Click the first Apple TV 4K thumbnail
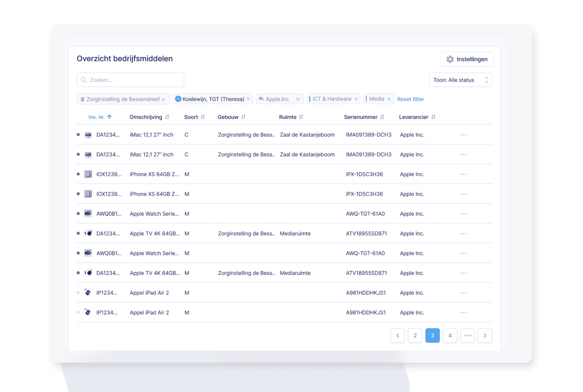 [88, 233]
